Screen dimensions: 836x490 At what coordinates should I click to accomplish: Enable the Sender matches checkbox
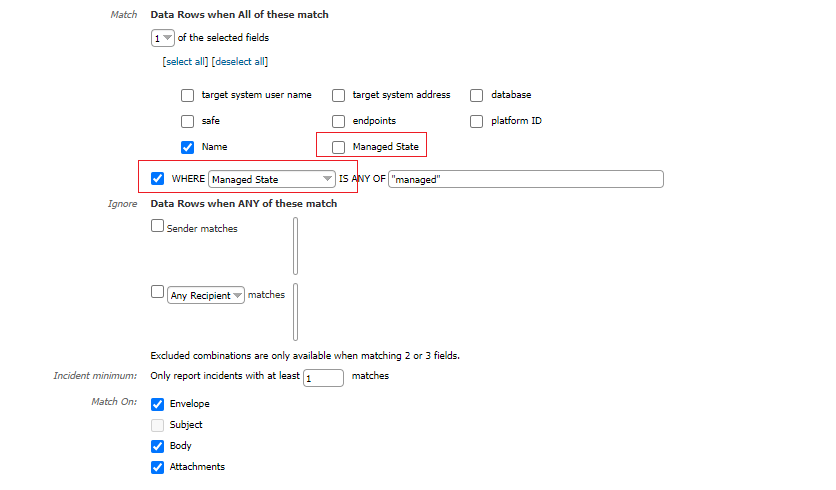point(157,227)
